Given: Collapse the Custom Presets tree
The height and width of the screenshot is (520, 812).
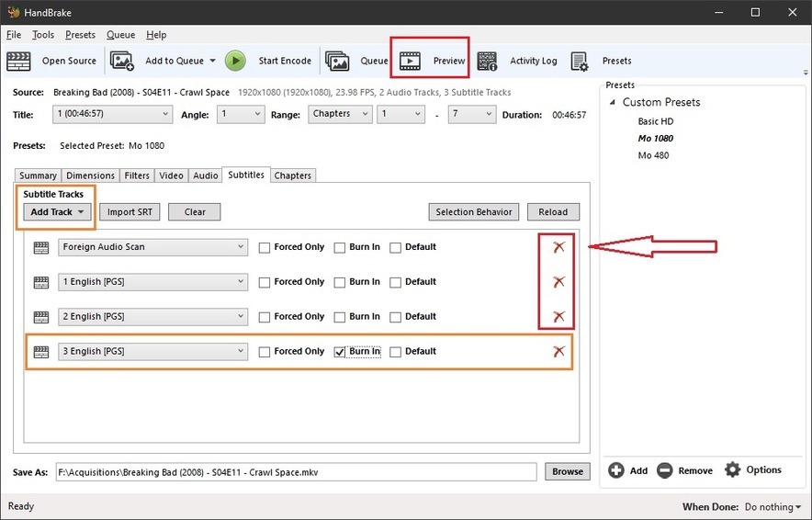Looking at the screenshot, I should pyautogui.click(x=613, y=102).
